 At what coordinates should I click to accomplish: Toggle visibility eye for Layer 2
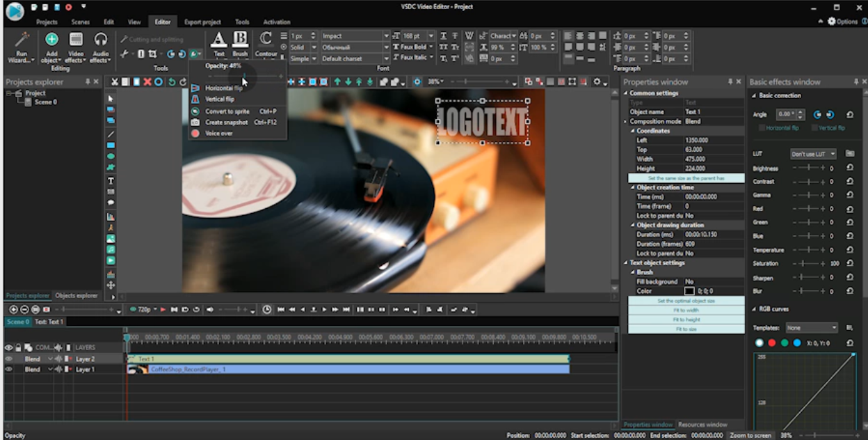[x=9, y=359]
